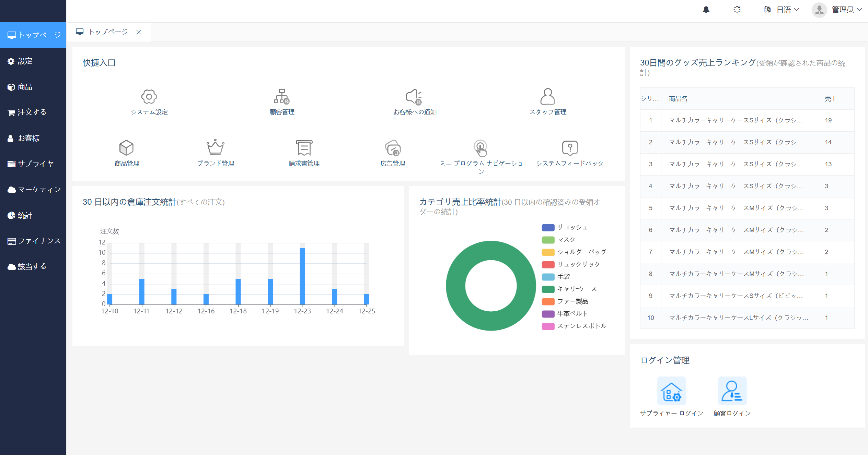Click 顧客ログイン user icon
The width and height of the screenshot is (868, 455).
pyautogui.click(x=732, y=391)
